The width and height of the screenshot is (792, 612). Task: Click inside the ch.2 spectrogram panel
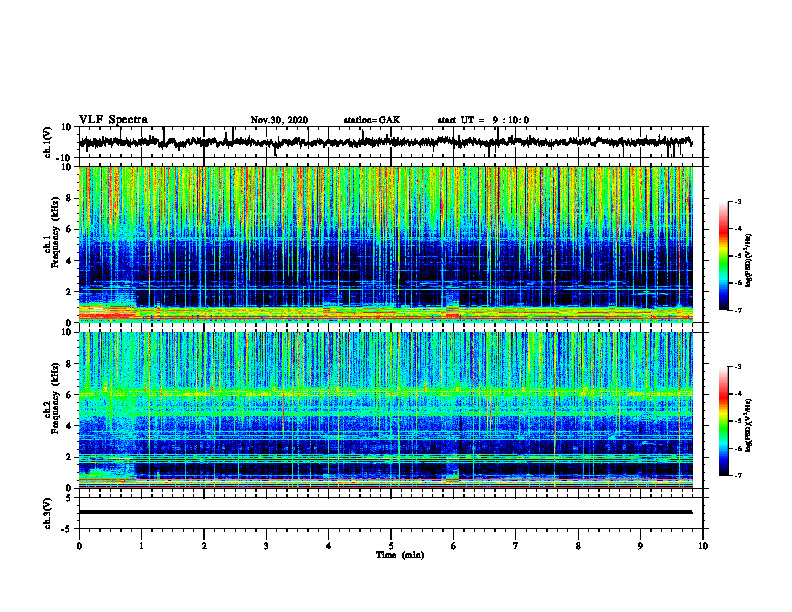coord(385,410)
